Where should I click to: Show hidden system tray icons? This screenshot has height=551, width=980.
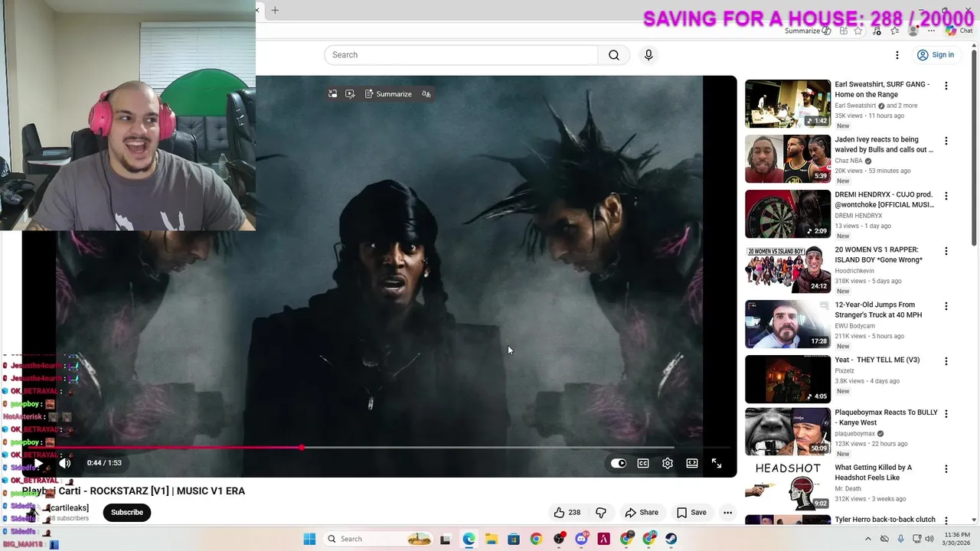point(867,539)
